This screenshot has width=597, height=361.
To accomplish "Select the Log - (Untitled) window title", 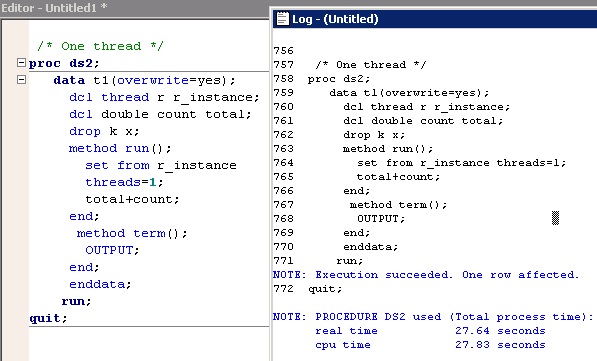I will (x=335, y=19).
